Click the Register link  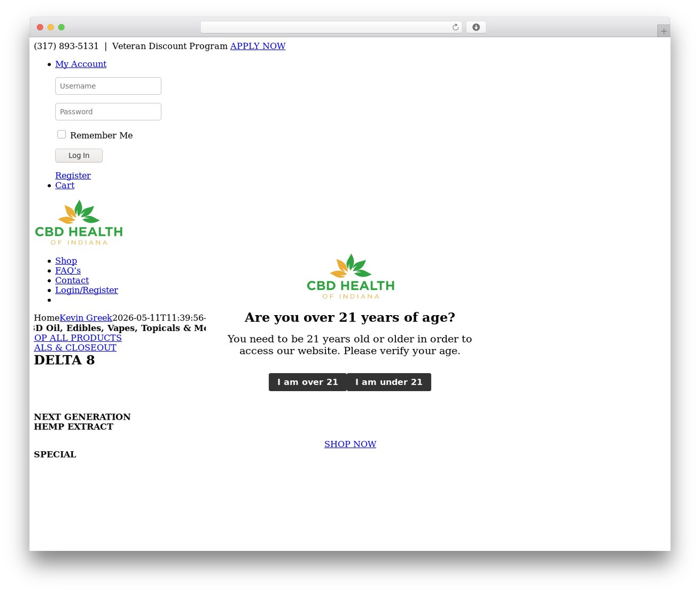(73, 176)
